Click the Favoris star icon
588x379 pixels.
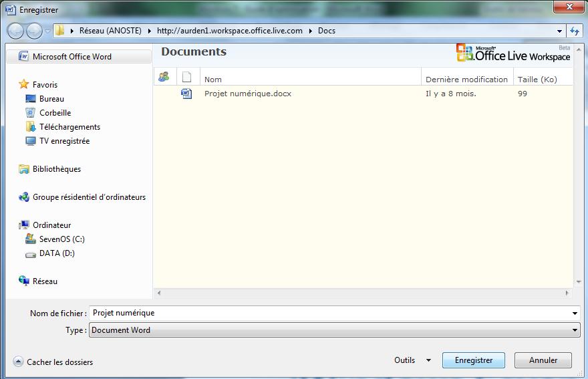point(23,84)
